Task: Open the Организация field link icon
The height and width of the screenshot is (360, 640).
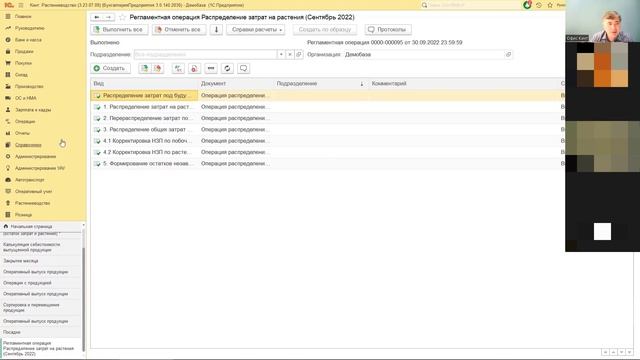Action: click(x=508, y=54)
